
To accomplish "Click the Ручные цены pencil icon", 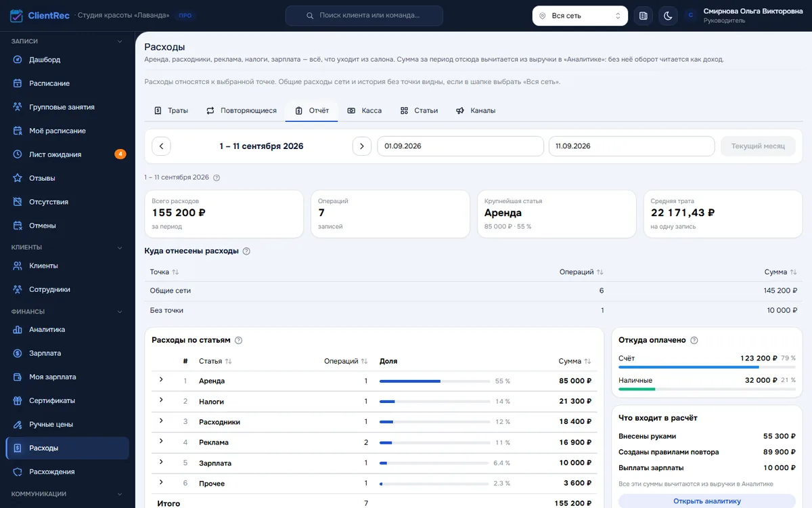I will (x=18, y=425).
